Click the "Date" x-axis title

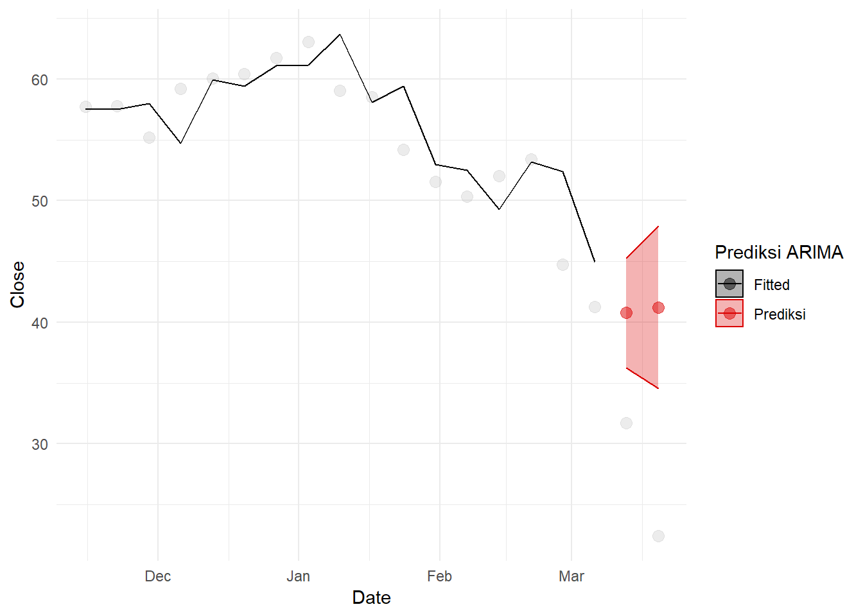point(371,597)
